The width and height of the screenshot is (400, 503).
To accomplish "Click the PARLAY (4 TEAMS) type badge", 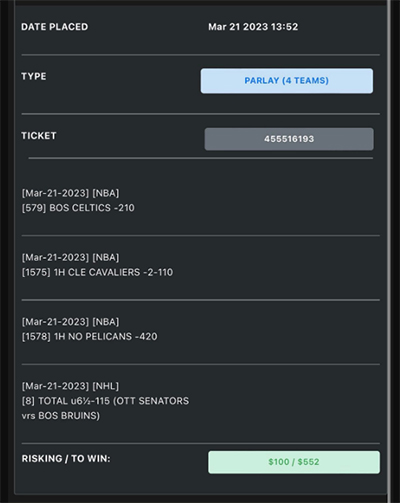I will [x=287, y=81].
